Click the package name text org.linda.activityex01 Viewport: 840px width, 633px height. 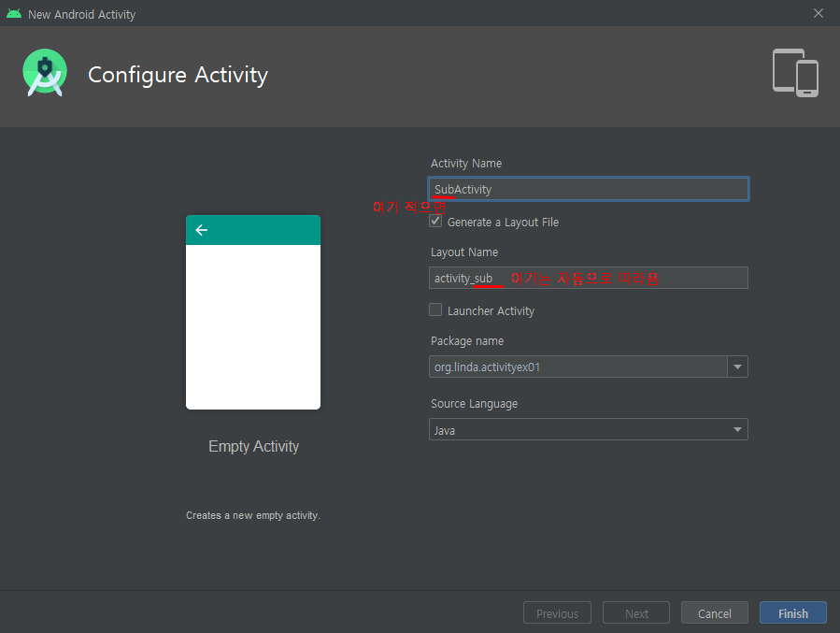pos(487,367)
